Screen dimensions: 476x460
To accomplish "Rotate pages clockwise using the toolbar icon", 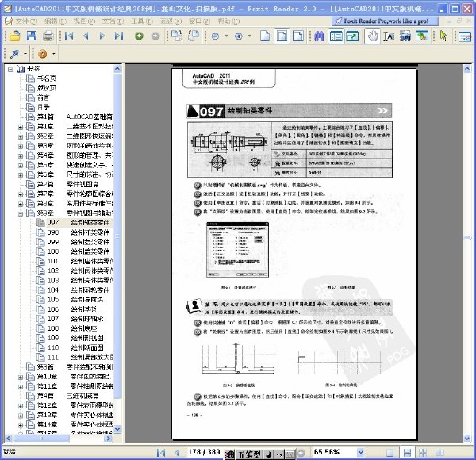I will (x=177, y=36).
